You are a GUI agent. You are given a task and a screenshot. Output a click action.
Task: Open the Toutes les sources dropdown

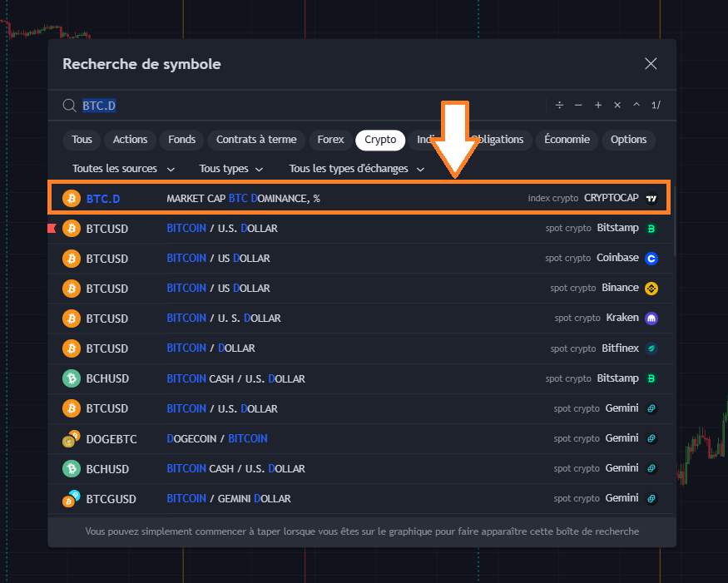coord(123,169)
